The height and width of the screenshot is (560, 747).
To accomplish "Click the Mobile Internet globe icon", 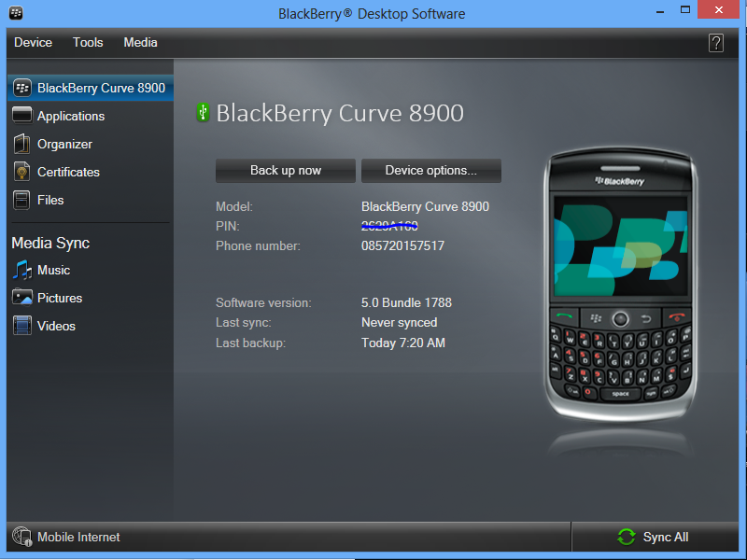I will pyautogui.click(x=22, y=537).
